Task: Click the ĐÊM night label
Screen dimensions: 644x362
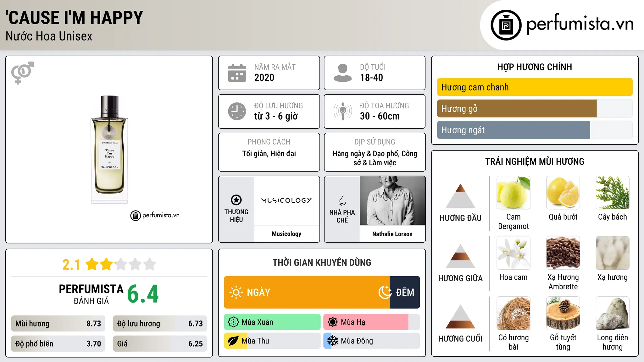Action: click(x=405, y=292)
